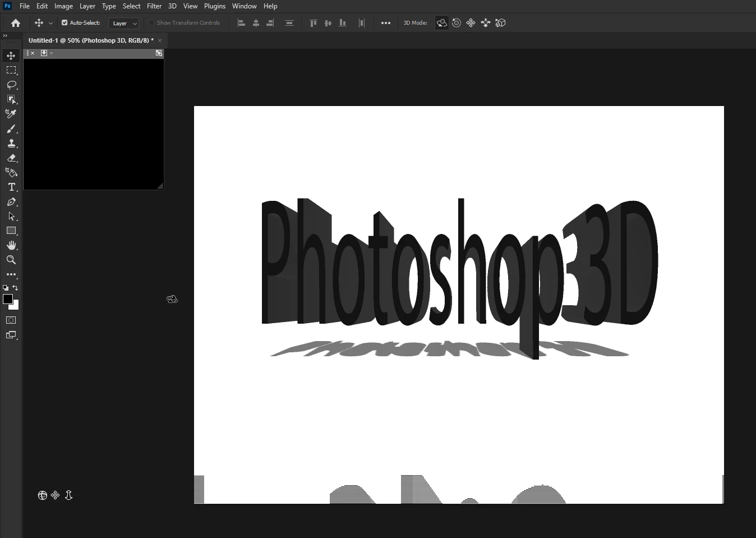Select the Horizontal Type tool
Screen dimensions: 756x538
coord(11,187)
